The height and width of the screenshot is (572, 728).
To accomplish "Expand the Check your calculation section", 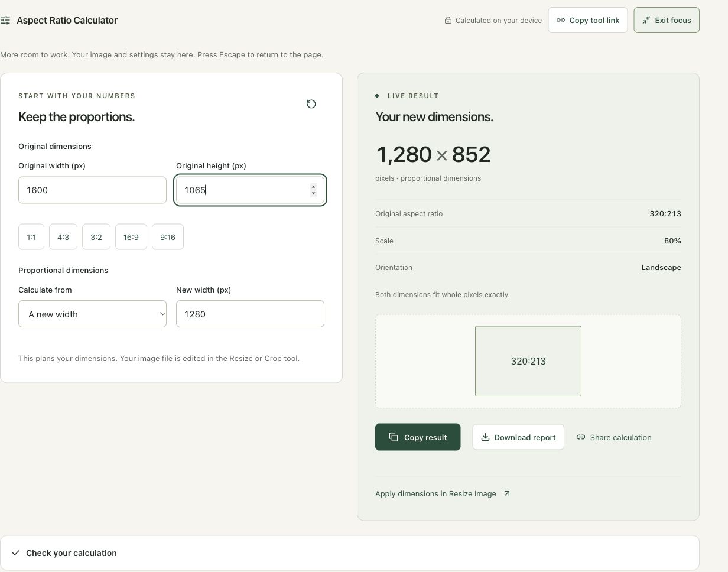I will coord(350,553).
